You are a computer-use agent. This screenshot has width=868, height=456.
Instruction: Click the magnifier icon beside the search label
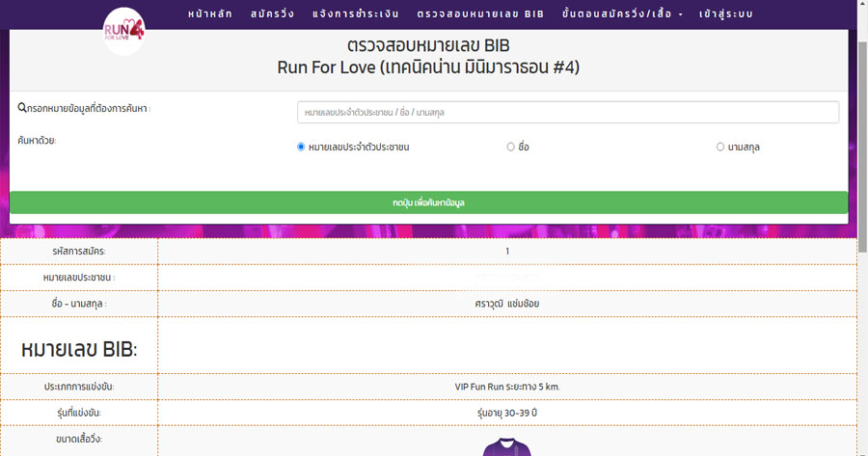pyautogui.click(x=22, y=108)
